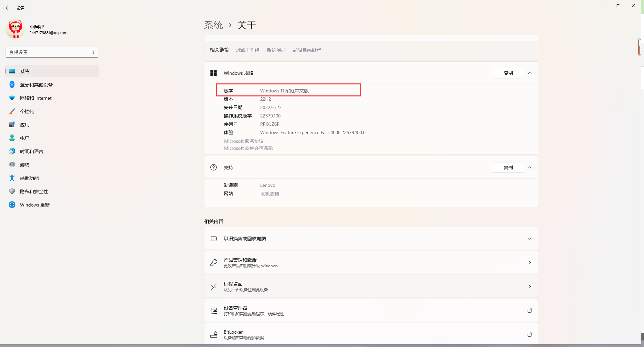The width and height of the screenshot is (644, 347).
Task: Open the 蓝牙和其他设备 settings icon
Action: 12,84
